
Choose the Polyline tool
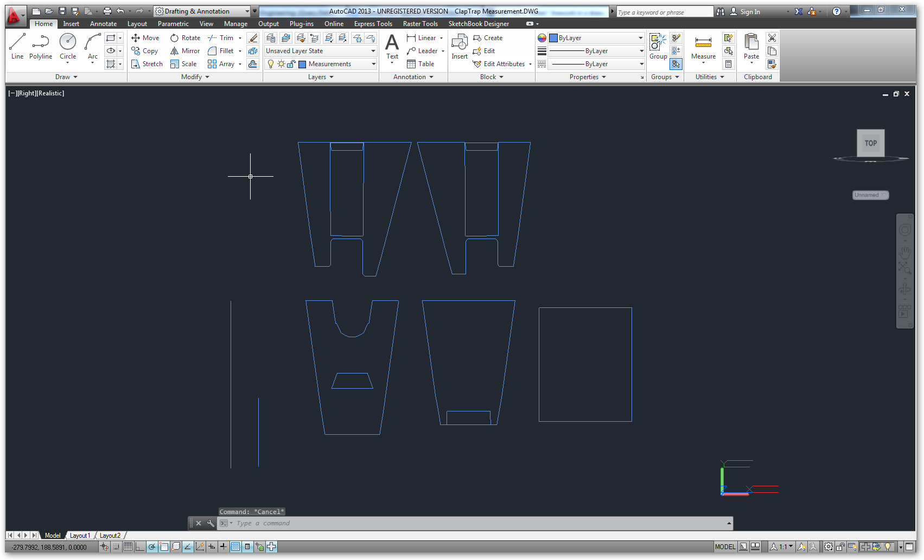pos(41,46)
